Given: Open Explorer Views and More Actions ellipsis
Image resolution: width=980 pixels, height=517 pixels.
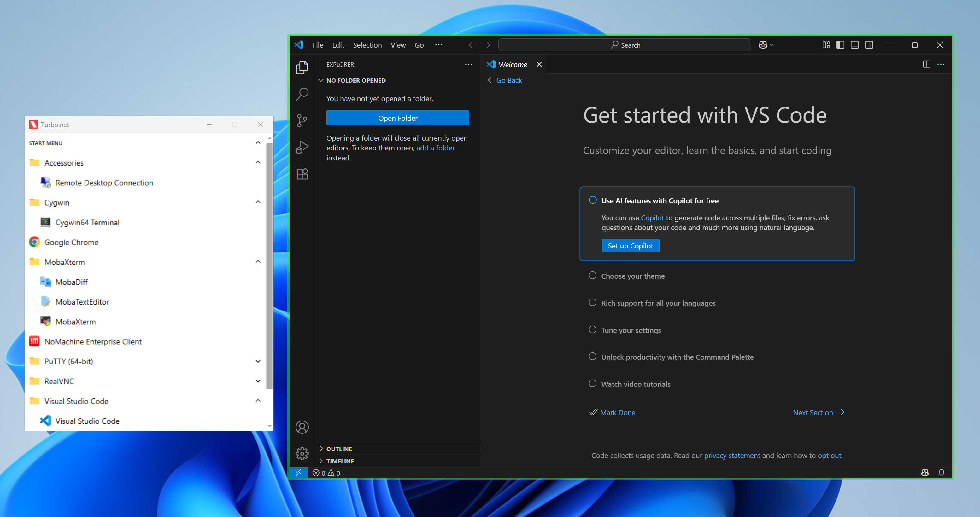Looking at the screenshot, I should (468, 64).
